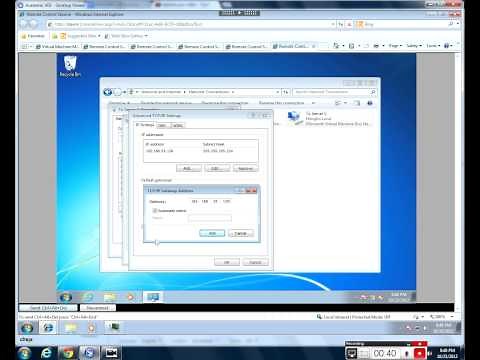
Task: Switch to the active Remote Control IE tab
Action: click(294, 46)
